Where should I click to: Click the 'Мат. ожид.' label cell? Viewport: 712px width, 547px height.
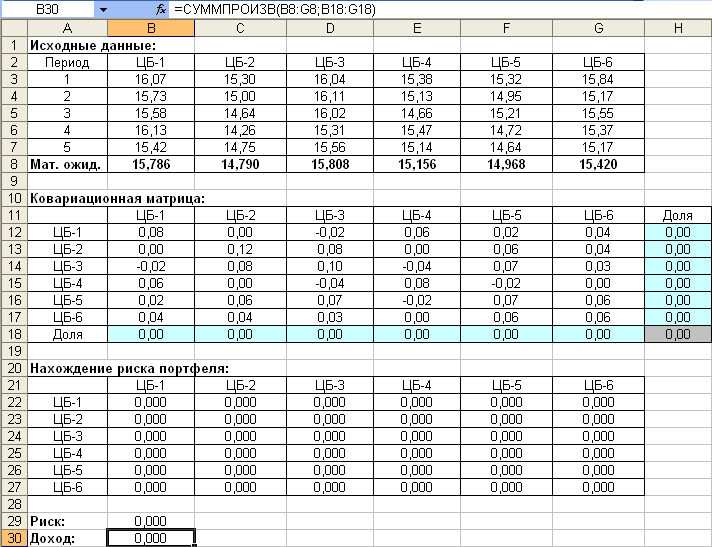point(67,163)
